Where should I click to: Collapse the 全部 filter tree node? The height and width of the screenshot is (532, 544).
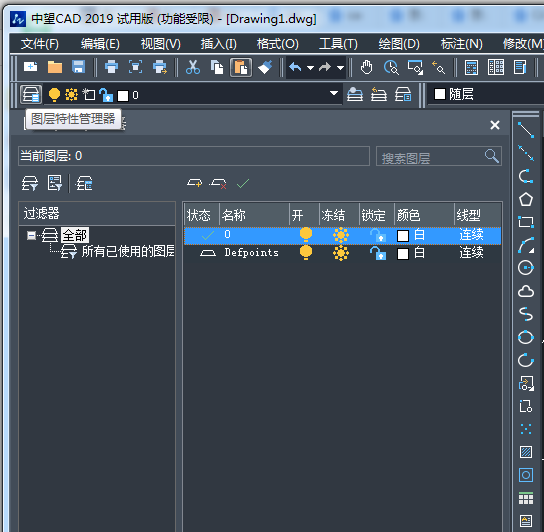[31, 236]
